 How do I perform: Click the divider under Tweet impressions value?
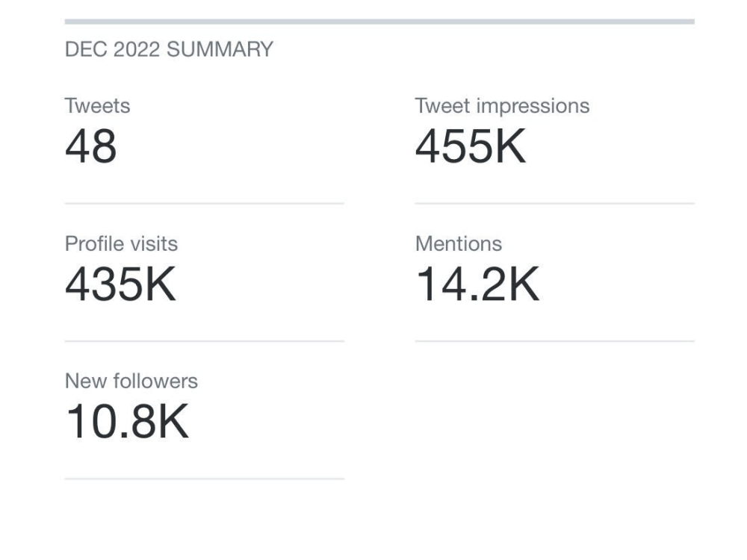tap(554, 203)
